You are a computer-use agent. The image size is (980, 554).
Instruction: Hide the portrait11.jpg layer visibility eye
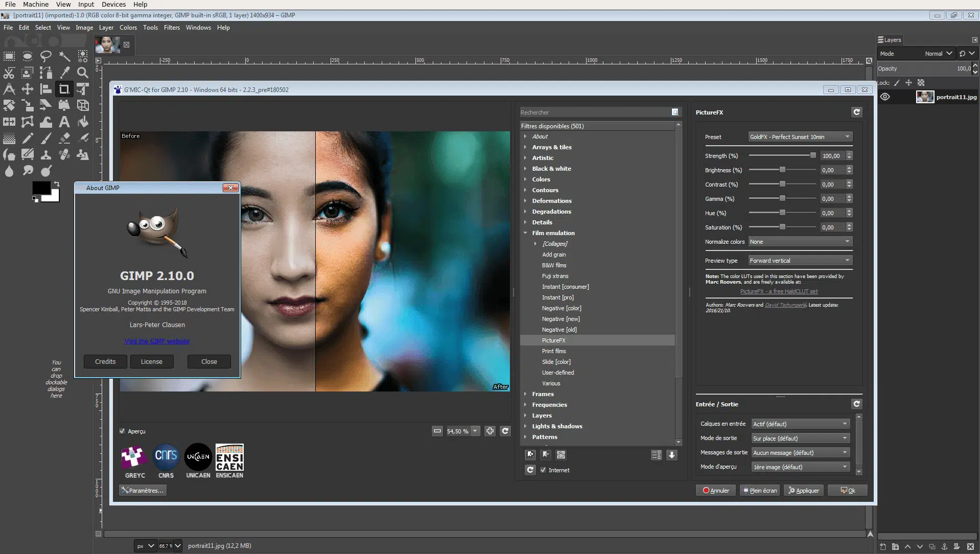click(x=885, y=97)
